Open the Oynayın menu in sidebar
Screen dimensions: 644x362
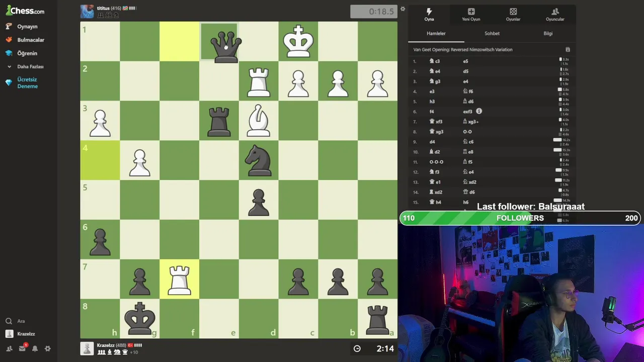pos(23,26)
